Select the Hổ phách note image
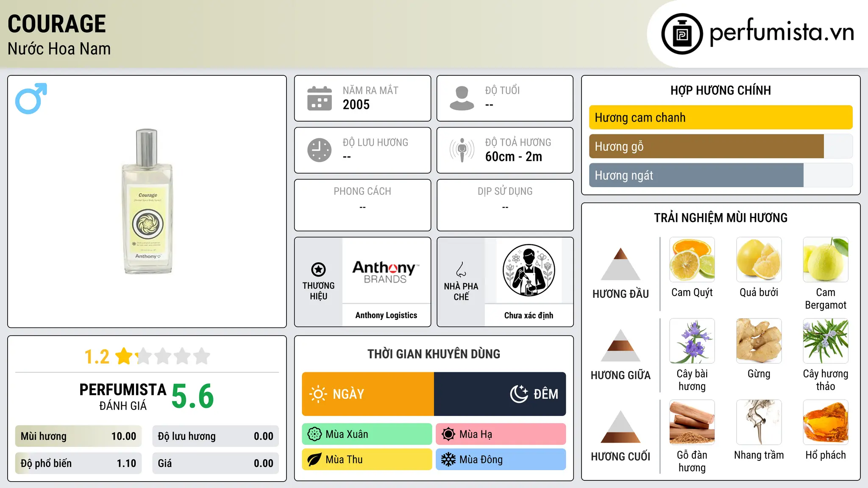 [826, 422]
